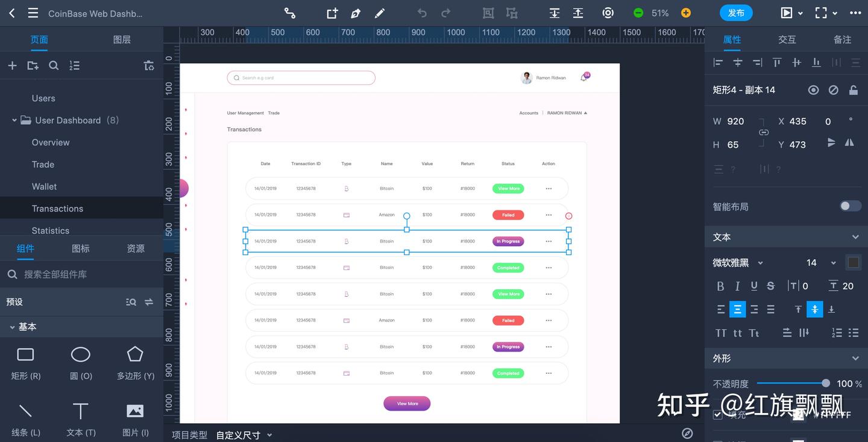Screen dimensions: 868x442
Task: Toggle the 填充 fill checkbox
Action: point(717,414)
